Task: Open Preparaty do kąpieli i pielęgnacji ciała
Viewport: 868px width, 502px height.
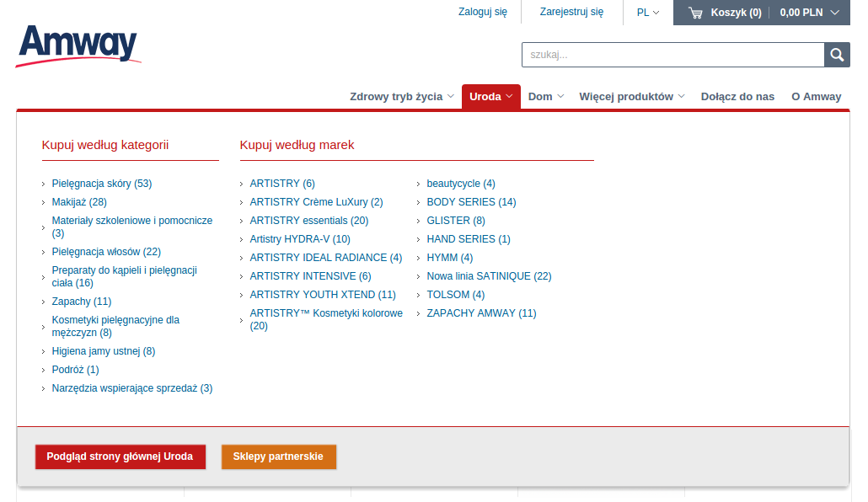Action: tap(125, 277)
